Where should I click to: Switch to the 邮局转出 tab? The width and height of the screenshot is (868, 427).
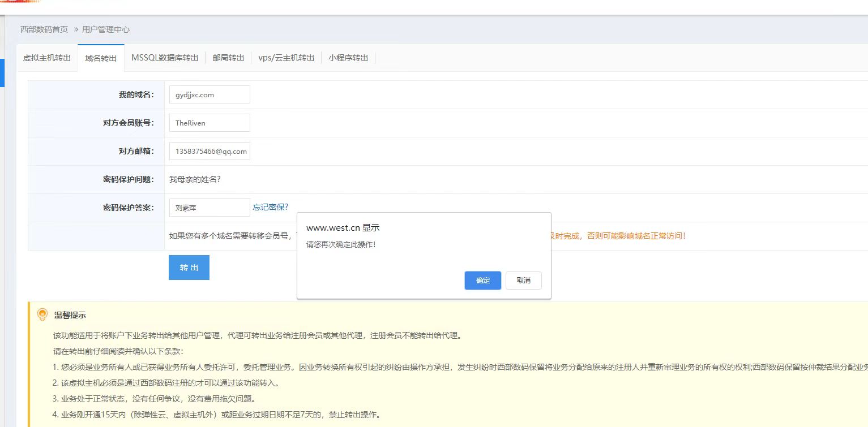(x=228, y=57)
